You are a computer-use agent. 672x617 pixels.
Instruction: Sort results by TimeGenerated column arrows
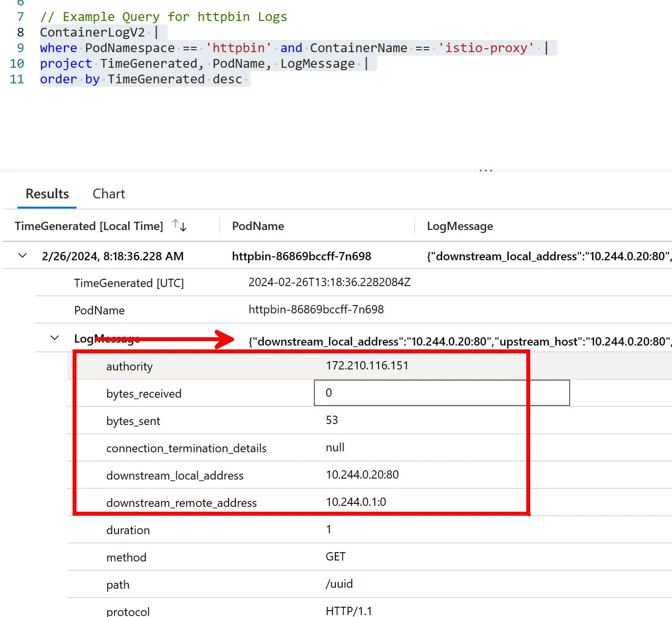coord(179,226)
